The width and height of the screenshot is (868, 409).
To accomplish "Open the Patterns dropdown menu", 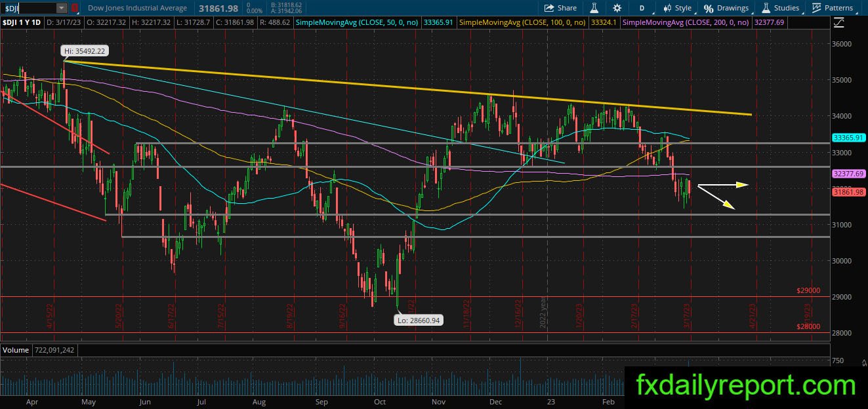I will click(x=833, y=8).
